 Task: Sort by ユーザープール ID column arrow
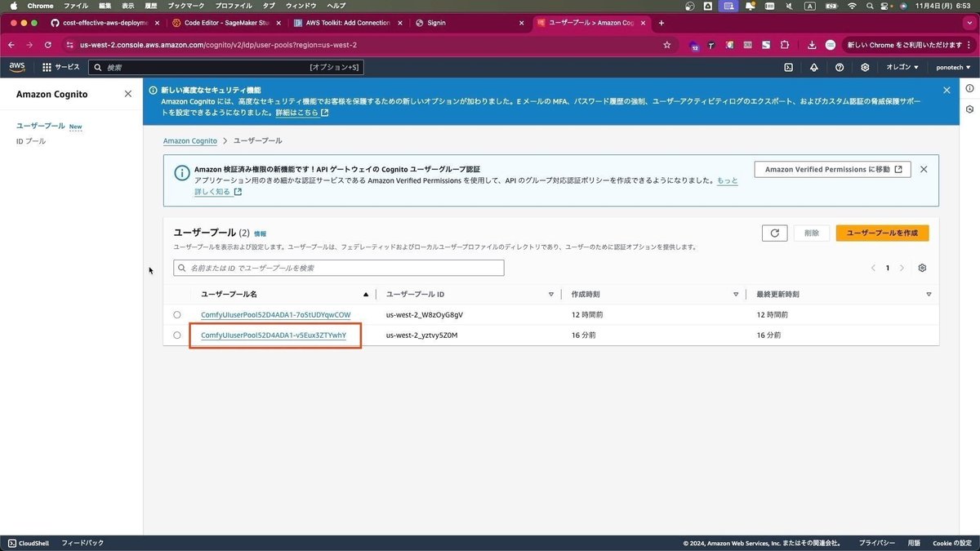pos(550,294)
